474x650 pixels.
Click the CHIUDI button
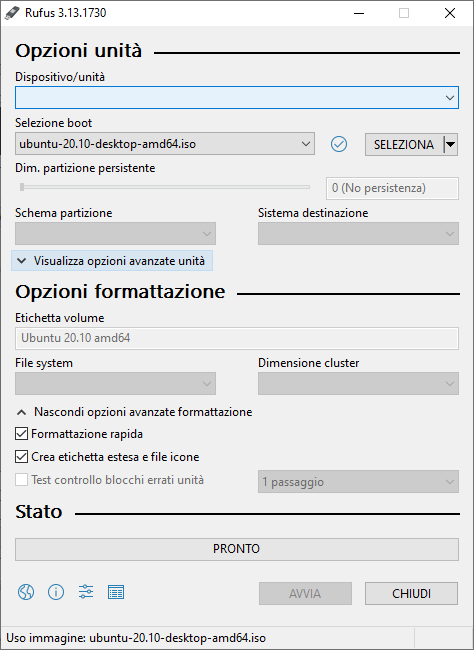tap(411, 594)
